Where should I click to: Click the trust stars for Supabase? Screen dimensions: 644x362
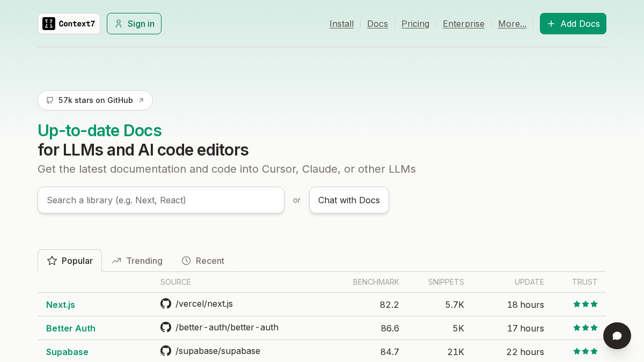click(586, 351)
